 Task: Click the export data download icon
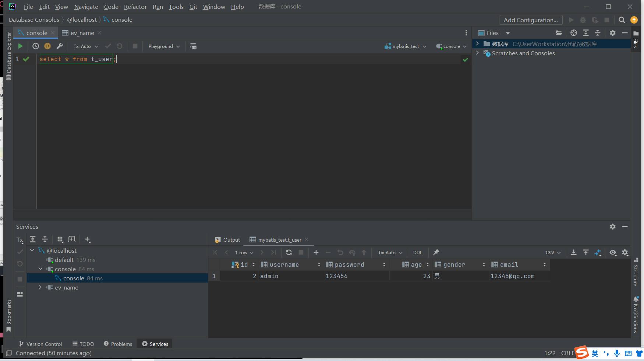pyautogui.click(x=573, y=252)
